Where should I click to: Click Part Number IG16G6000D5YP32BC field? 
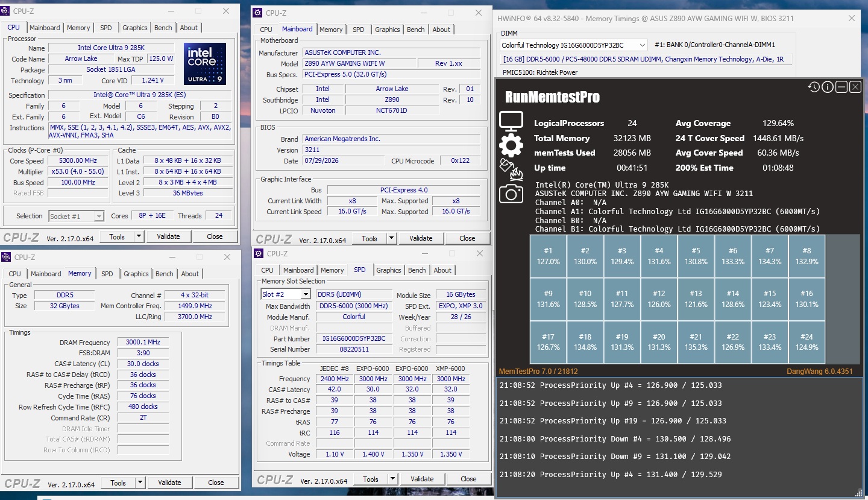tap(354, 339)
